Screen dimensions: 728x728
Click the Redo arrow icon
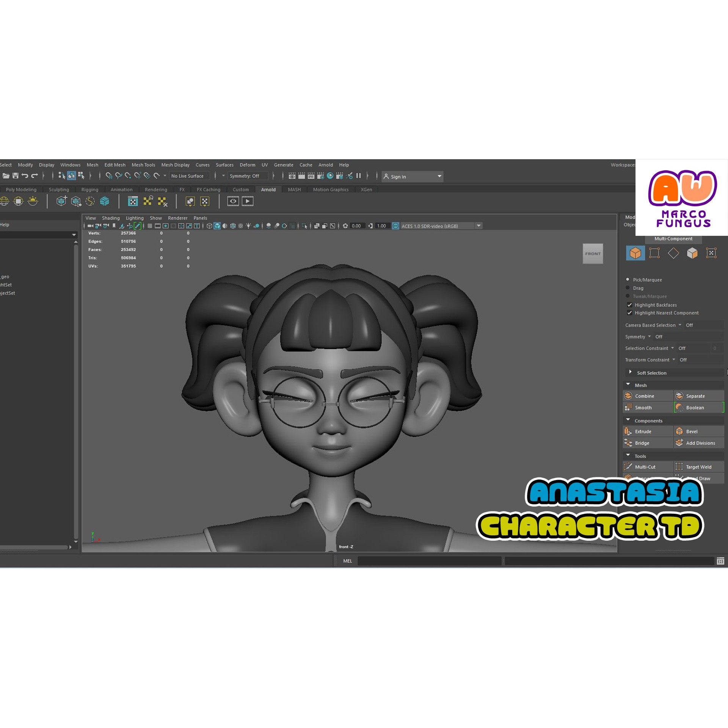pos(35,176)
